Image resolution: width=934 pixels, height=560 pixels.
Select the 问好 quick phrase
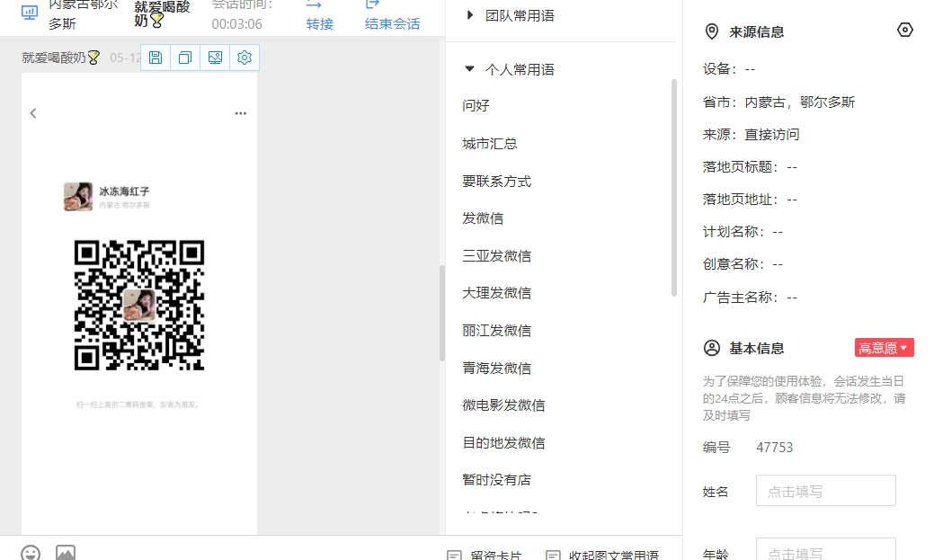pyautogui.click(x=476, y=106)
